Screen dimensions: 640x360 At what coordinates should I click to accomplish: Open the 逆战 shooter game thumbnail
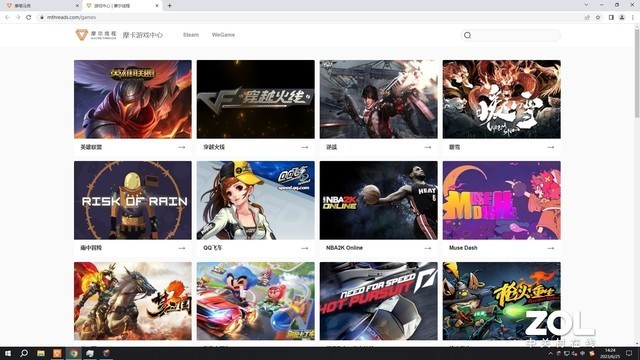click(378, 99)
